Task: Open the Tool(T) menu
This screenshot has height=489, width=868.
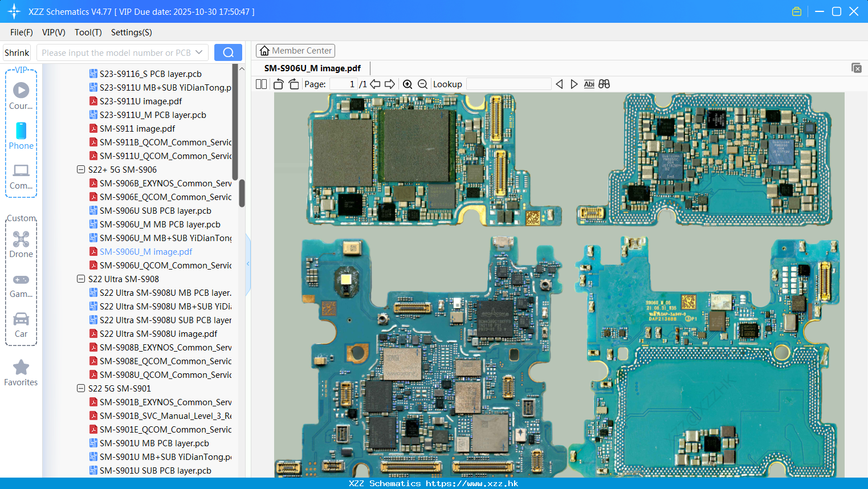Action: (88, 32)
